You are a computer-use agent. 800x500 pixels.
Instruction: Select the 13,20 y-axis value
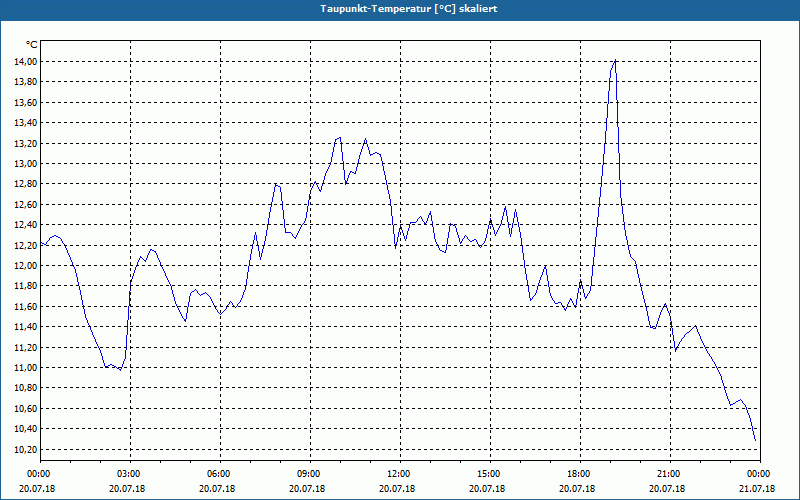pyautogui.click(x=27, y=143)
